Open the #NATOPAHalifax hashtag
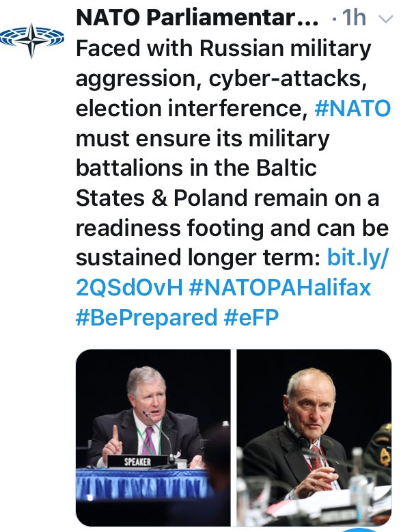The width and height of the screenshot is (414, 532). [279, 288]
